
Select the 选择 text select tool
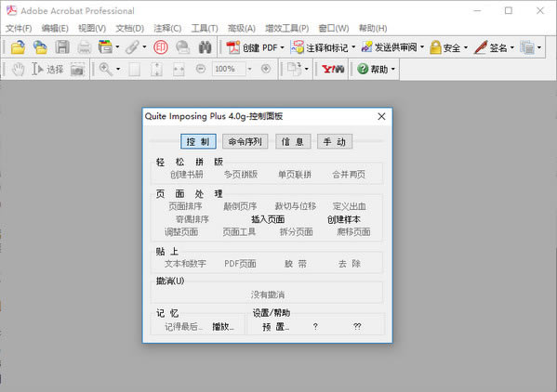pos(47,69)
